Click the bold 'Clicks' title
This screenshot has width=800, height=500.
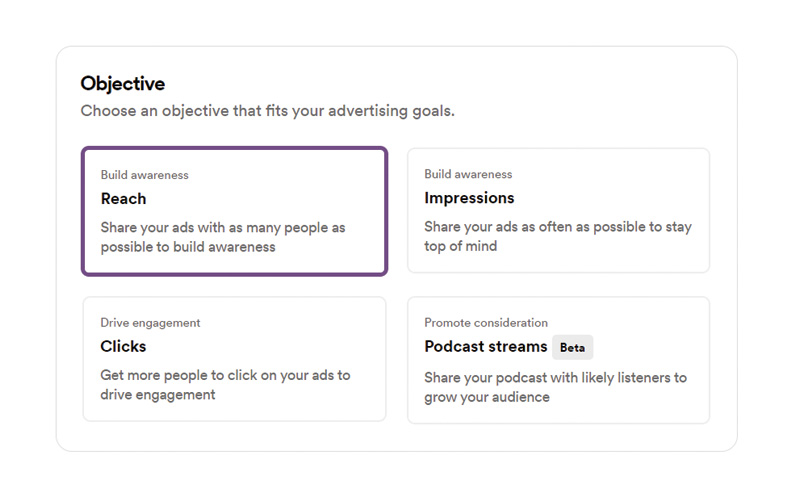(123, 346)
